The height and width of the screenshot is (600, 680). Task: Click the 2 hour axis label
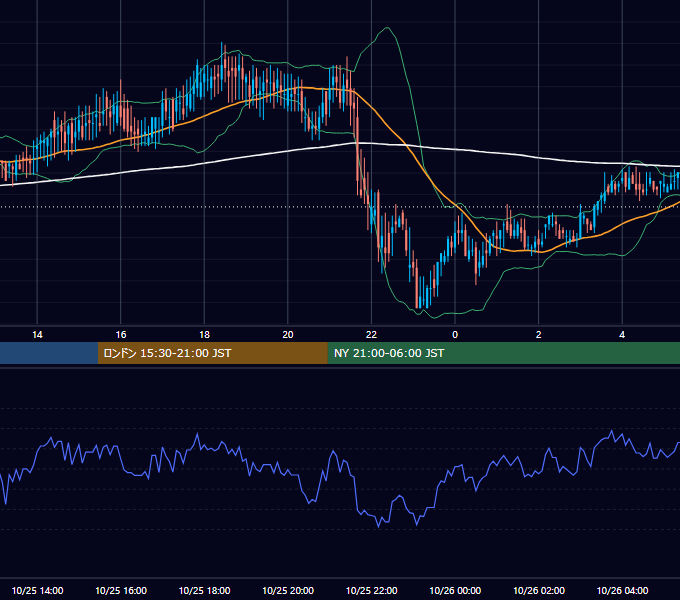point(538,335)
